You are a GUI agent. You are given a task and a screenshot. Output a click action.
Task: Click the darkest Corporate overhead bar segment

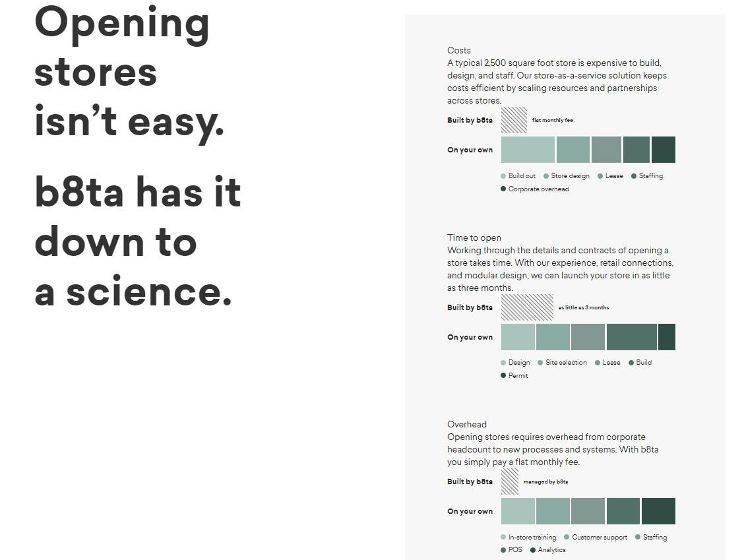[664, 150]
